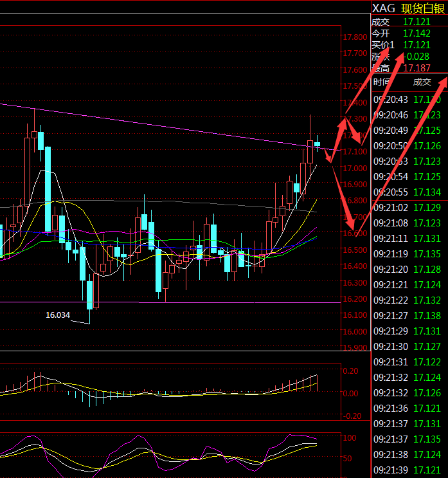
Task: Click the 17.126 price at 09:21:32
Action: point(427,393)
